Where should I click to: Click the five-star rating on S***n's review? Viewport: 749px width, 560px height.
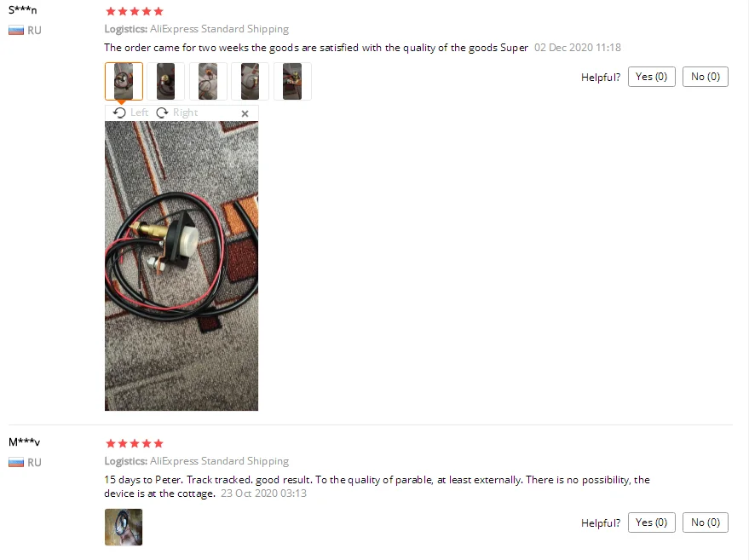135,11
